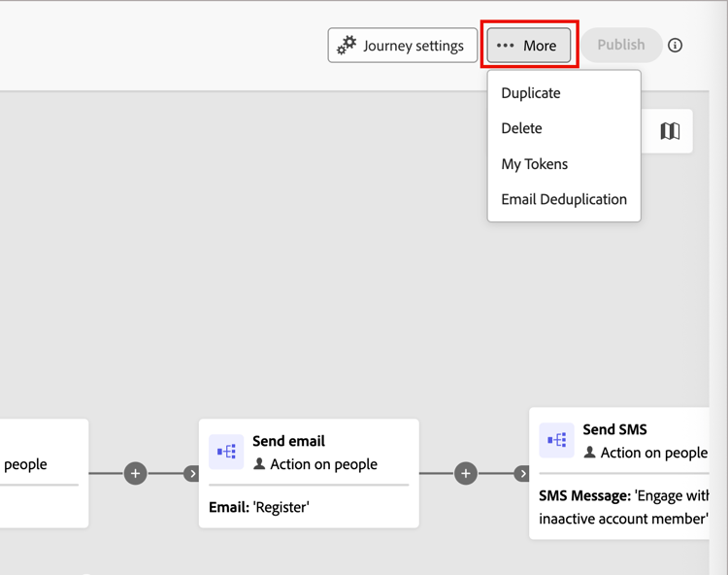Click the person icon under Send email
The height and width of the screenshot is (575, 728).
pyautogui.click(x=259, y=463)
